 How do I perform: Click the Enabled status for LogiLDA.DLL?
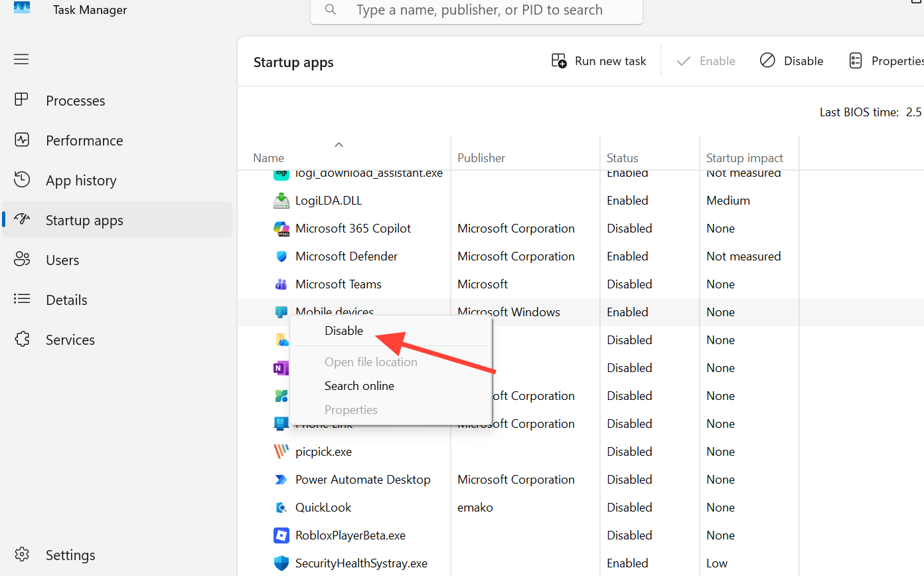(627, 201)
